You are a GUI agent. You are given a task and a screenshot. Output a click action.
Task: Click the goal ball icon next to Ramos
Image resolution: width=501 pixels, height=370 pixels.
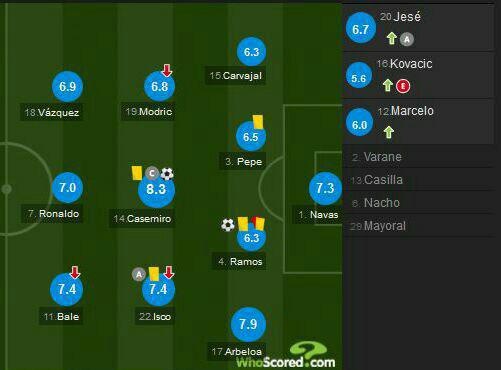pyautogui.click(x=228, y=225)
